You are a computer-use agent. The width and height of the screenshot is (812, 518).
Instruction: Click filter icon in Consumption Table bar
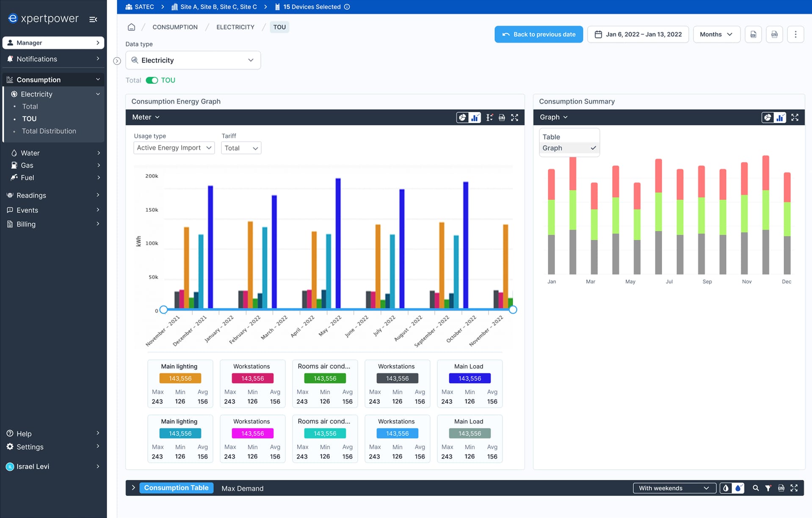click(768, 488)
